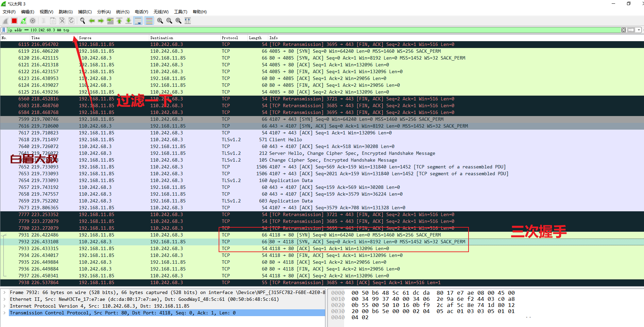
Task: Open recent display filters dropdown
Action: [639, 30]
